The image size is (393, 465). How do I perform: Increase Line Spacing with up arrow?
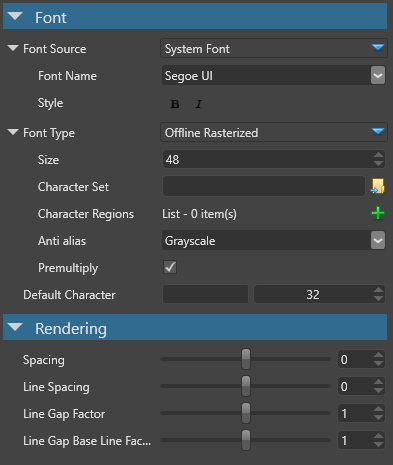[378, 382]
